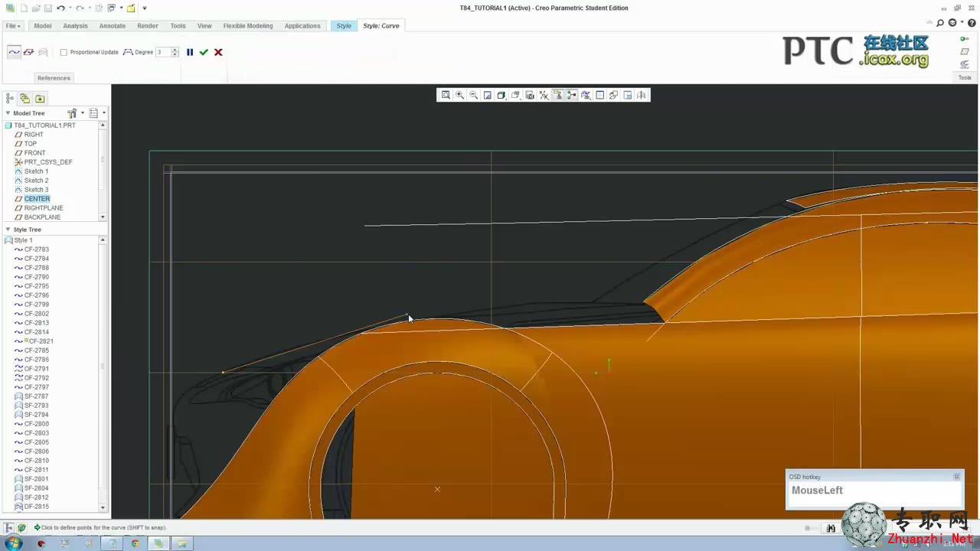The height and width of the screenshot is (551, 980).
Task: Close the OSD hotkey popup
Action: click(956, 477)
